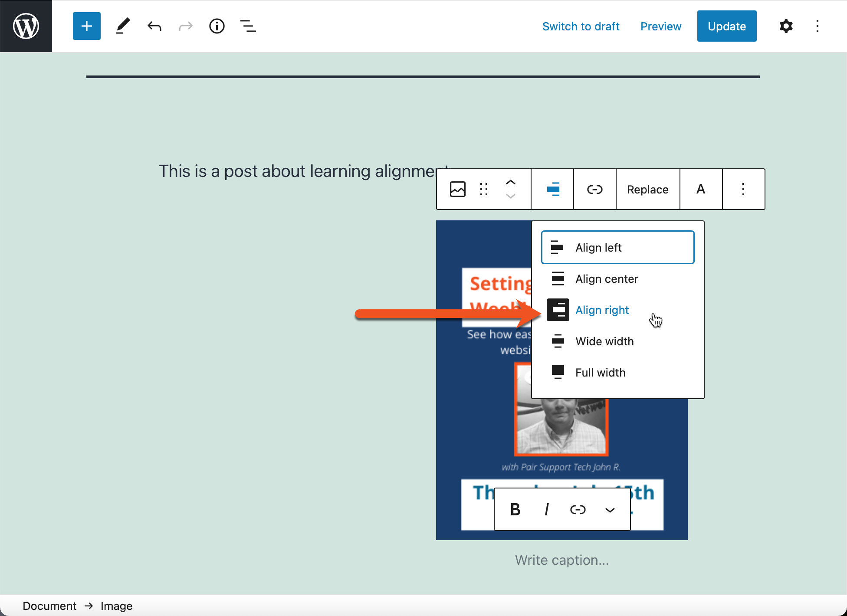Select Align right from menu

601,310
